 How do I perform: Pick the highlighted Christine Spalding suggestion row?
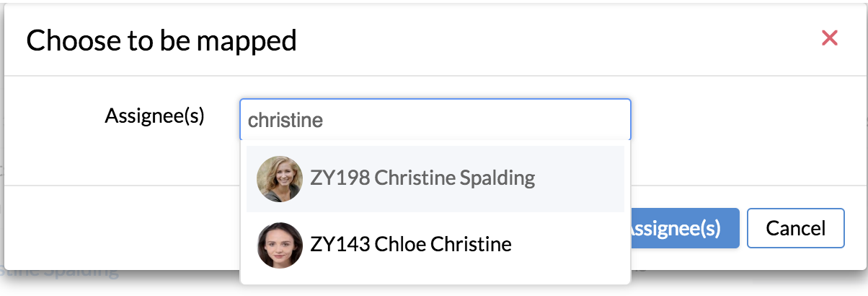point(435,178)
